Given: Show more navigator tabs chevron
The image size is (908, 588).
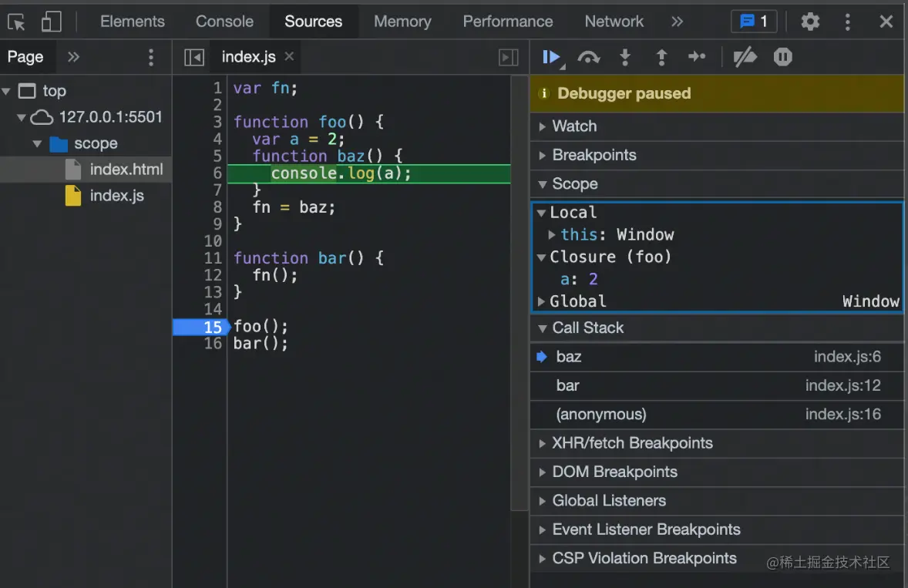Looking at the screenshot, I should pos(73,57).
